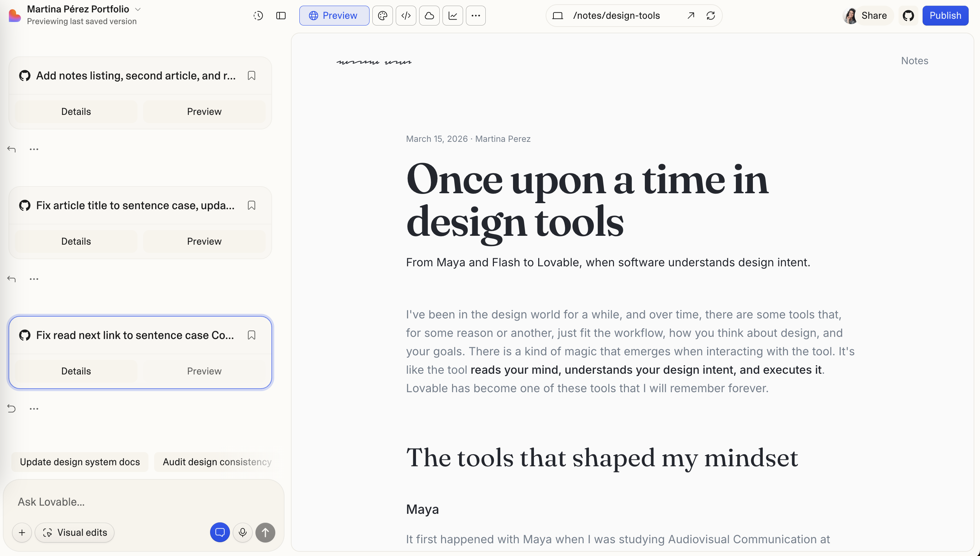The height and width of the screenshot is (556, 980).
Task: Open Details for 'Fix article title' card
Action: (x=76, y=241)
